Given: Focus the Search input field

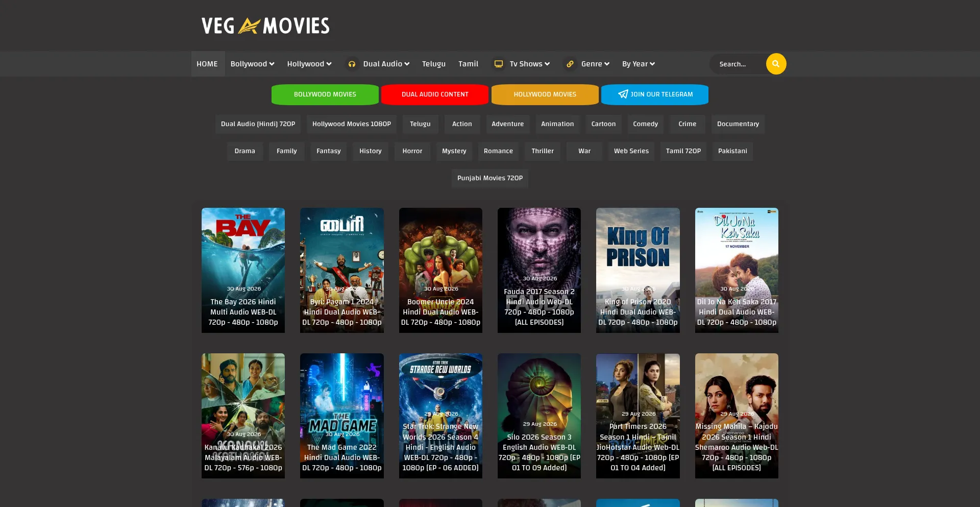Looking at the screenshot, I should (739, 64).
